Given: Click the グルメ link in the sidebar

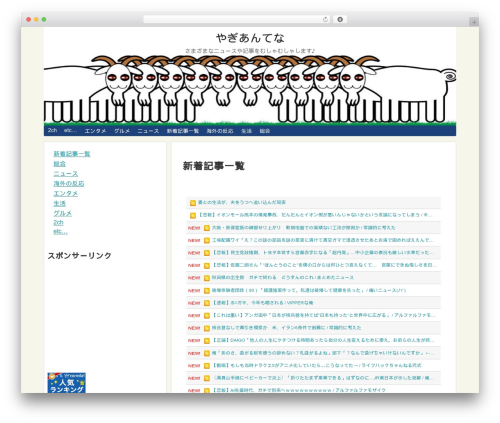Looking at the screenshot, I should [x=63, y=213].
